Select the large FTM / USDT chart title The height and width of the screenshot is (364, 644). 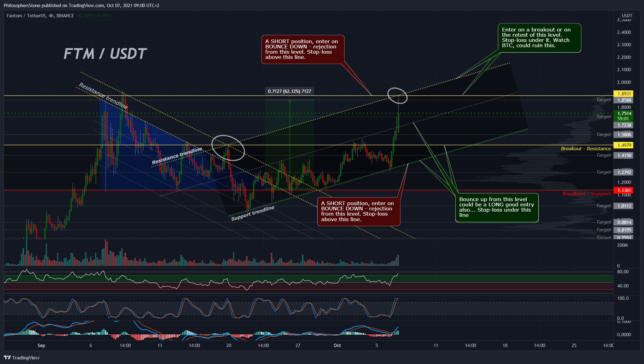pos(105,54)
